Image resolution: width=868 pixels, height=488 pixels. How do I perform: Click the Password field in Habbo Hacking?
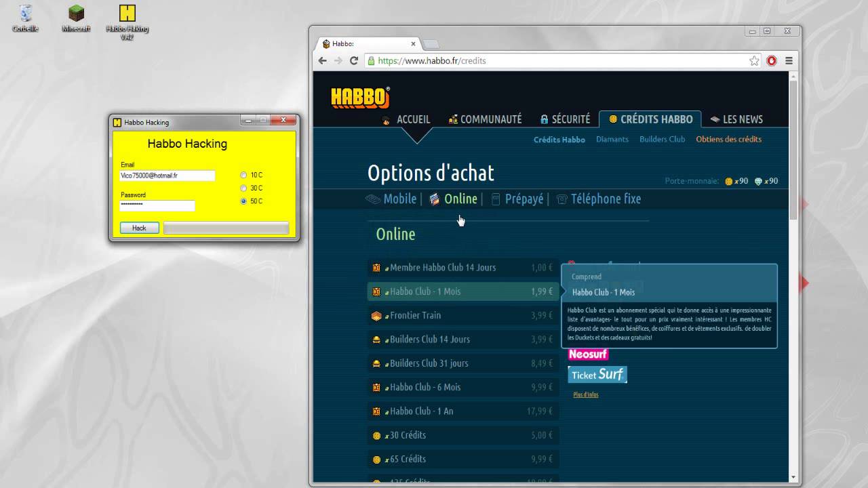click(157, 205)
